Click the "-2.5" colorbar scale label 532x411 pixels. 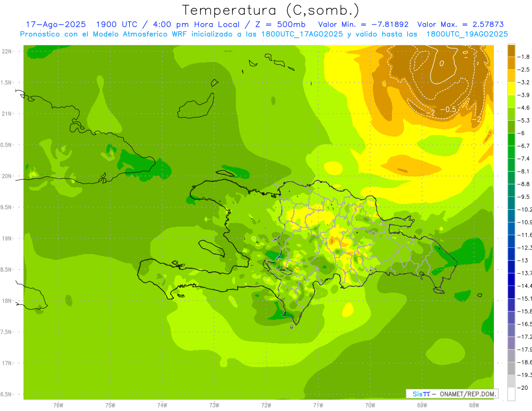[x=524, y=70]
